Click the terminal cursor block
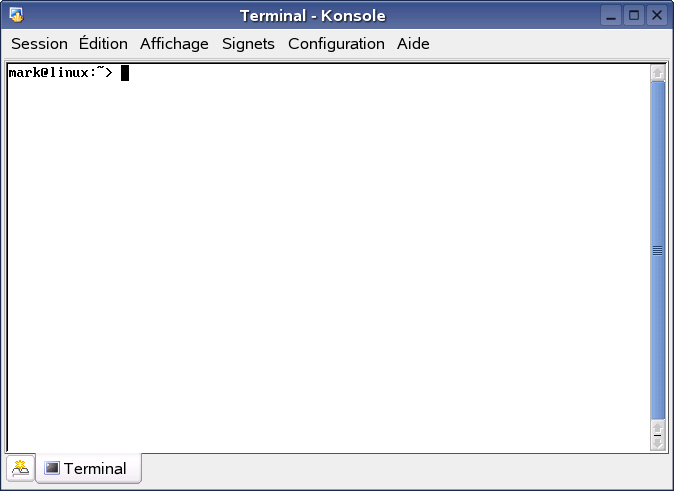This screenshot has width=674, height=491. 125,73
